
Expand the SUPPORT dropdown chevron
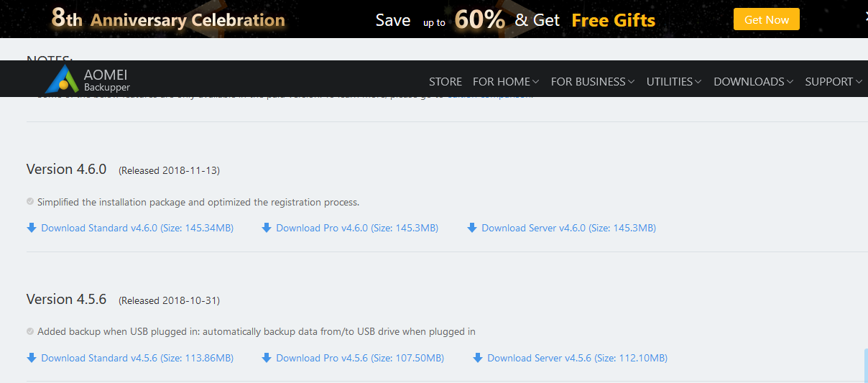(x=858, y=82)
